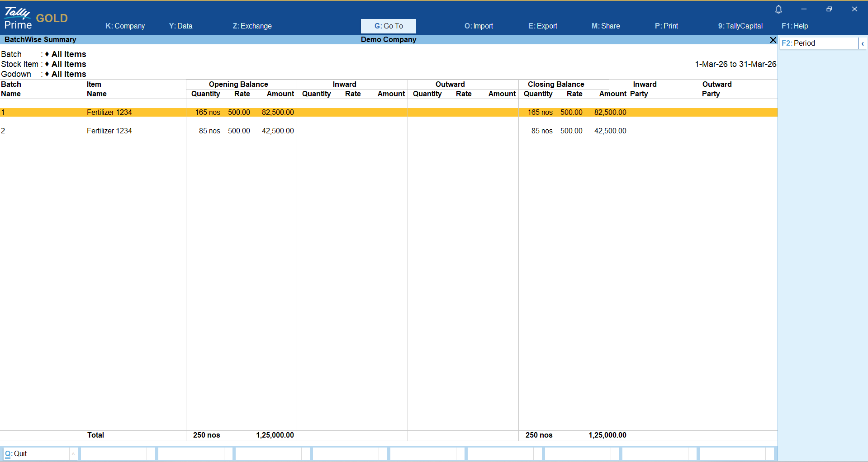This screenshot has height=462, width=868.
Task: Restore down the application window
Action: tap(829, 9)
